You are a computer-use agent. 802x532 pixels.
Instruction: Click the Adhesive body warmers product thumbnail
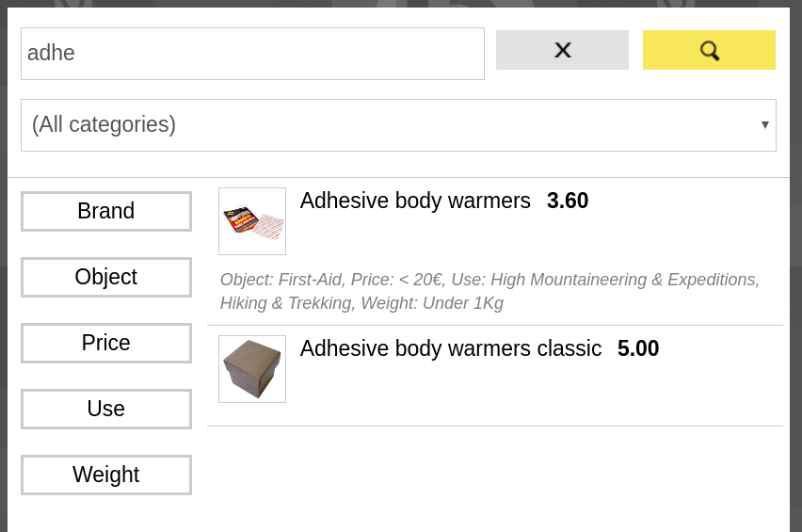click(x=252, y=221)
